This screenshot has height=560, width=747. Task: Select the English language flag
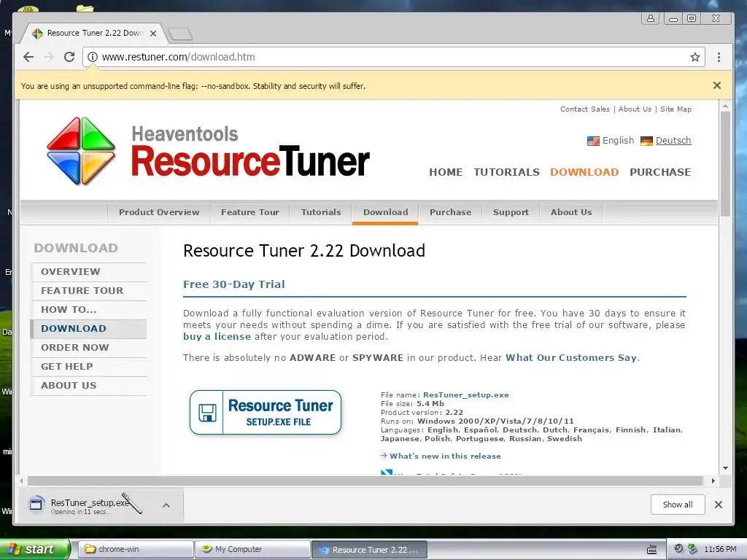click(593, 141)
